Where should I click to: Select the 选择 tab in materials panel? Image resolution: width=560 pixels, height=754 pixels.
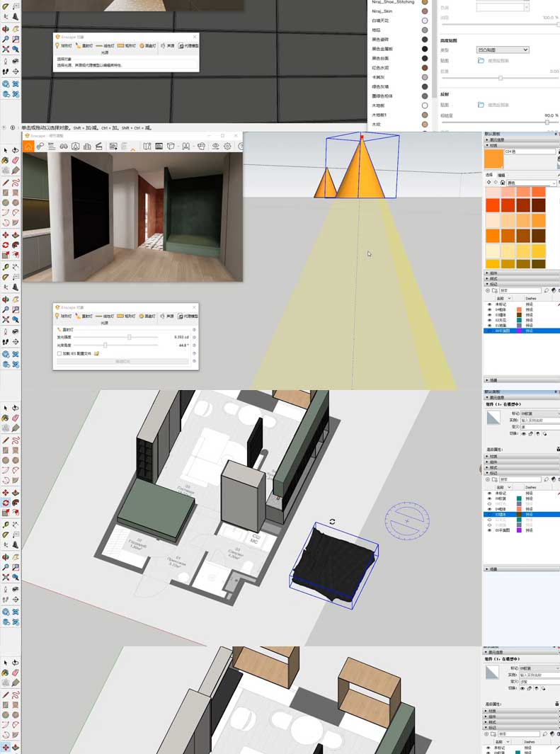[x=489, y=175]
